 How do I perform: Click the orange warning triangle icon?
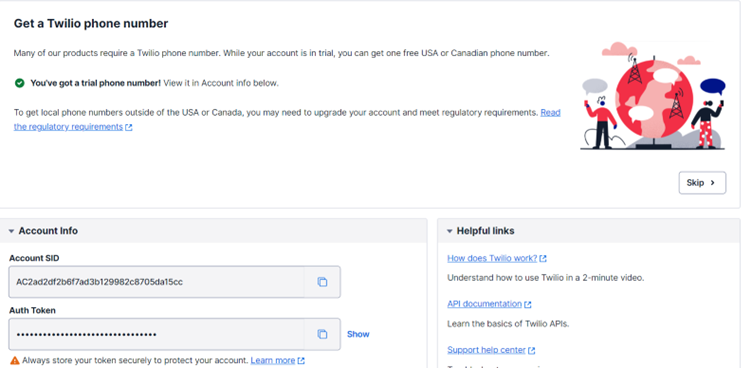tap(14, 360)
